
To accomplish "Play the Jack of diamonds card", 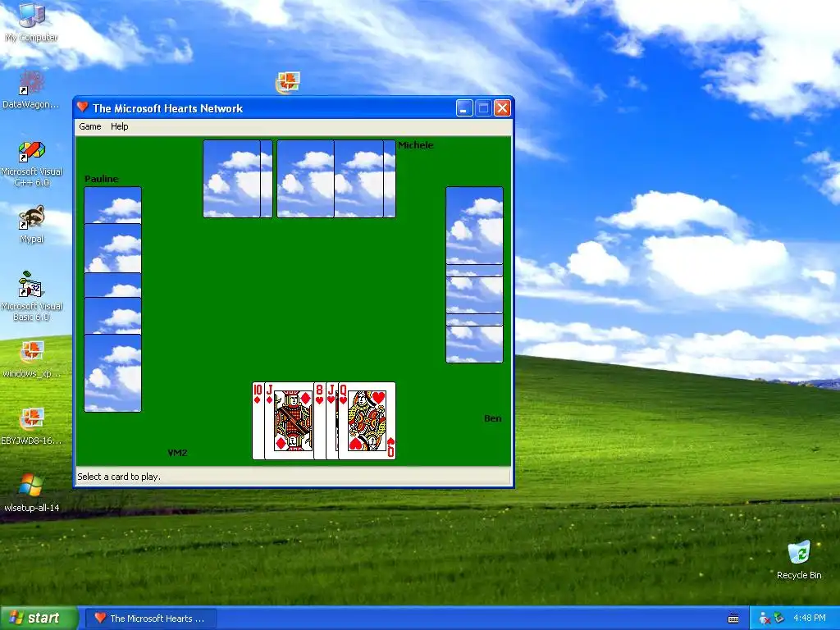I will [289, 421].
